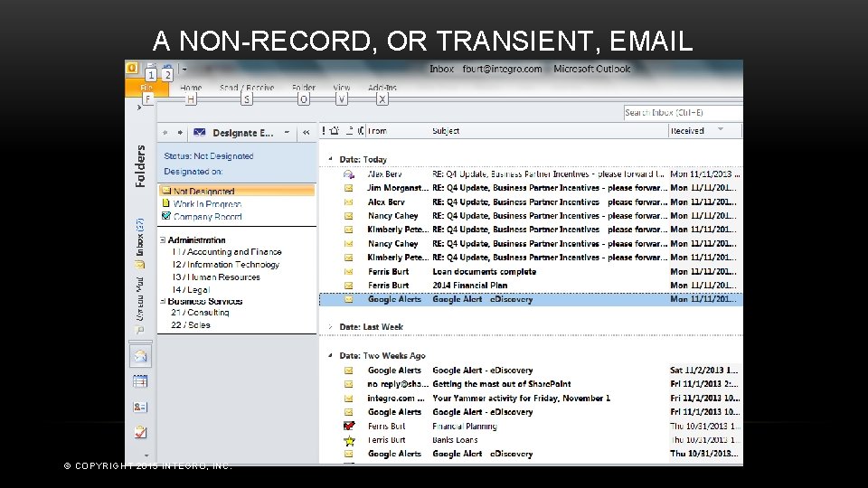Sort by Attachment paperclip column
The image size is (868, 488).
361,130
